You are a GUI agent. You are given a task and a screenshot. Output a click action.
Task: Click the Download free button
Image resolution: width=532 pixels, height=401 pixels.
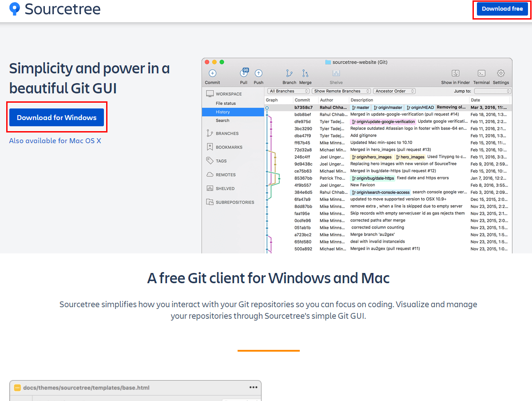coord(502,9)
